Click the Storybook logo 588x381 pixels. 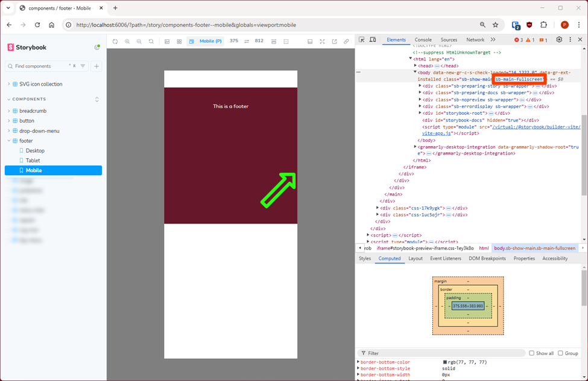click(27, 47)
